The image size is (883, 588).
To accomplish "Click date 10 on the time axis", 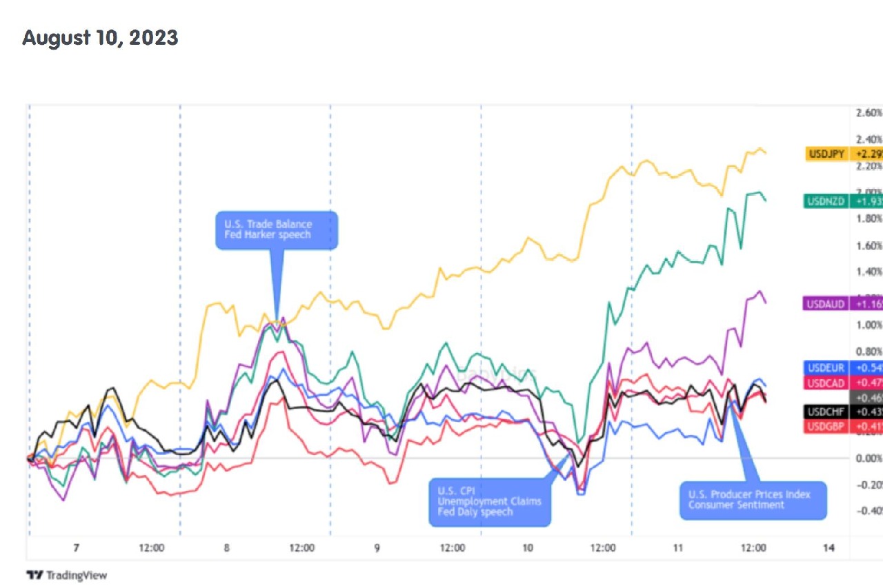I will point(528,548).
